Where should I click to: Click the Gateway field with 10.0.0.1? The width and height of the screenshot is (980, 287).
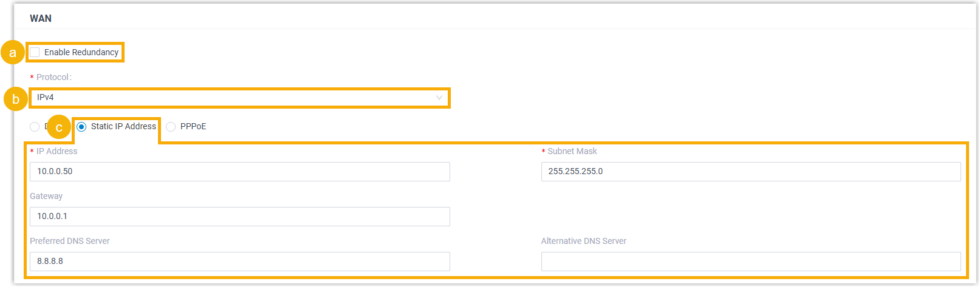tap(239, 217)
